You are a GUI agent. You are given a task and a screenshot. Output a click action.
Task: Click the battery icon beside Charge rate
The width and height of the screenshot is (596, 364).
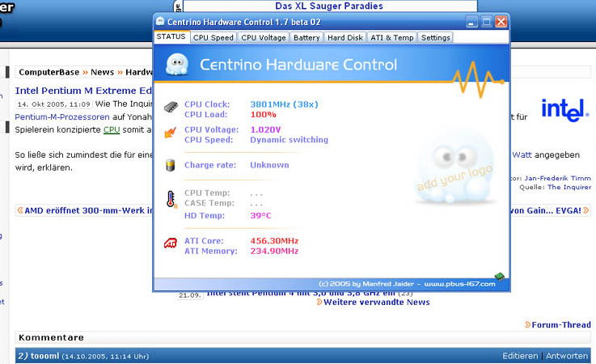171,165
